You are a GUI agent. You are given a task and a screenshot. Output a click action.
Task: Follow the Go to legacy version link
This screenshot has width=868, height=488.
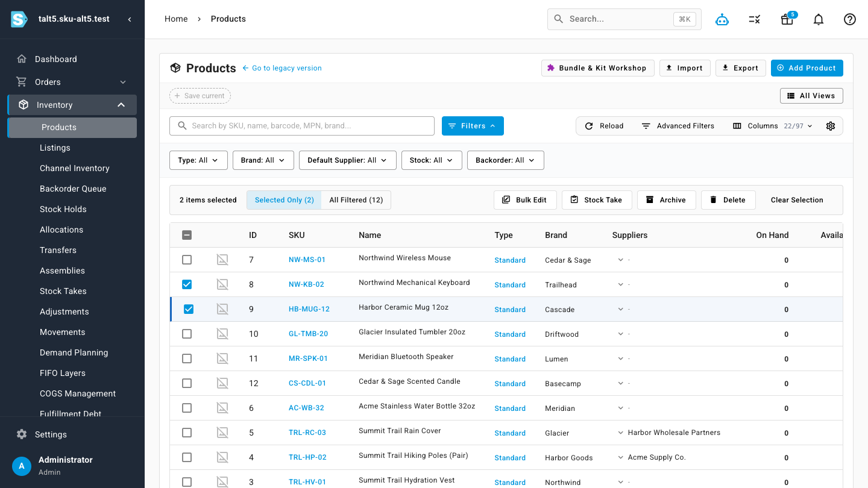pos(282,68)
